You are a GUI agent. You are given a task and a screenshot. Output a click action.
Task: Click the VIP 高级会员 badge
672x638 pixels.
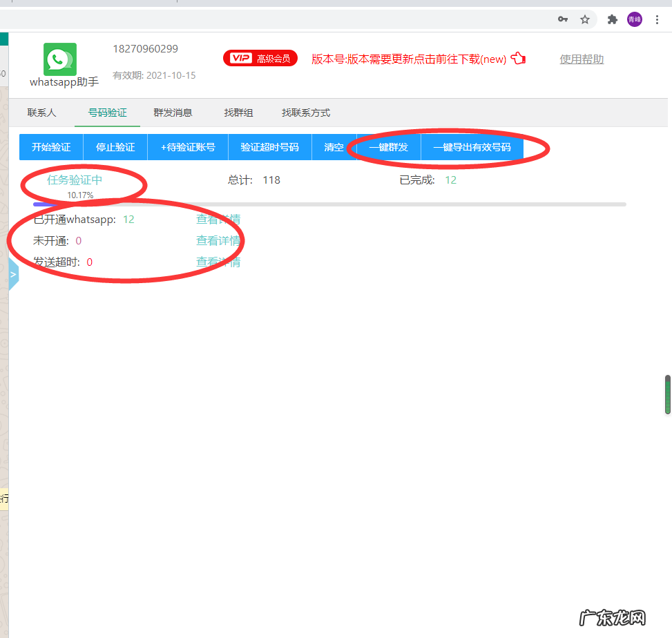pyautogui.click(x=260, y=58)
